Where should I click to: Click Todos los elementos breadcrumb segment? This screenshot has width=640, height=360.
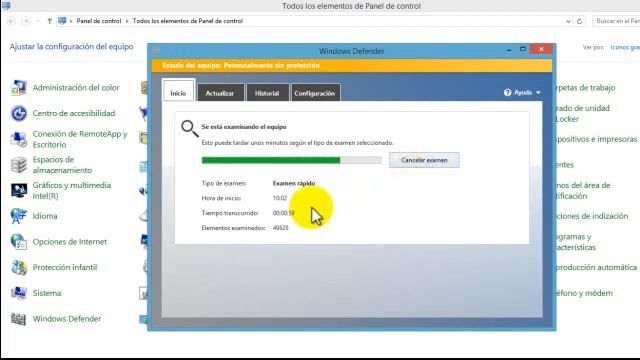click(x=188, y=21)
